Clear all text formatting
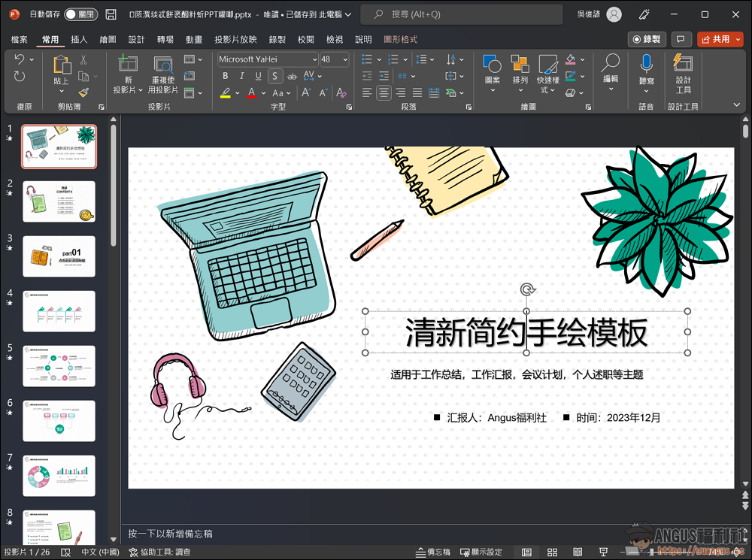The height and width of the screenshot is (560, 752). coord(341,92)
